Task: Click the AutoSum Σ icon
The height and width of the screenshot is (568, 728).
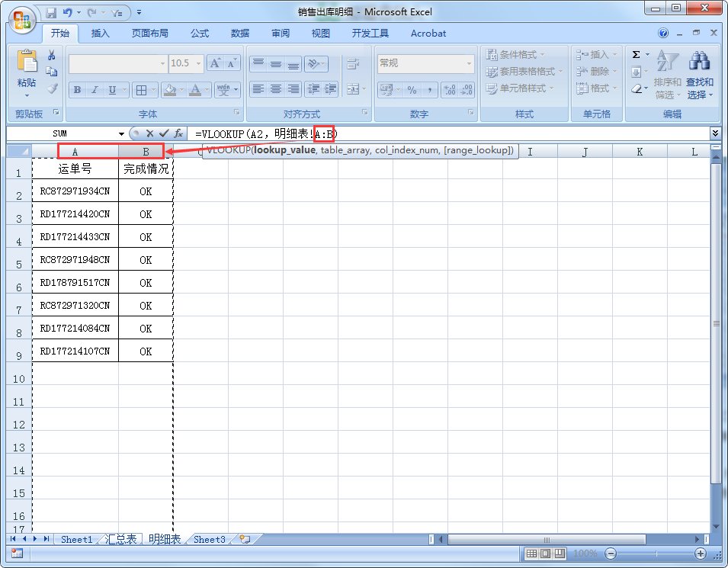Action: 636,54
